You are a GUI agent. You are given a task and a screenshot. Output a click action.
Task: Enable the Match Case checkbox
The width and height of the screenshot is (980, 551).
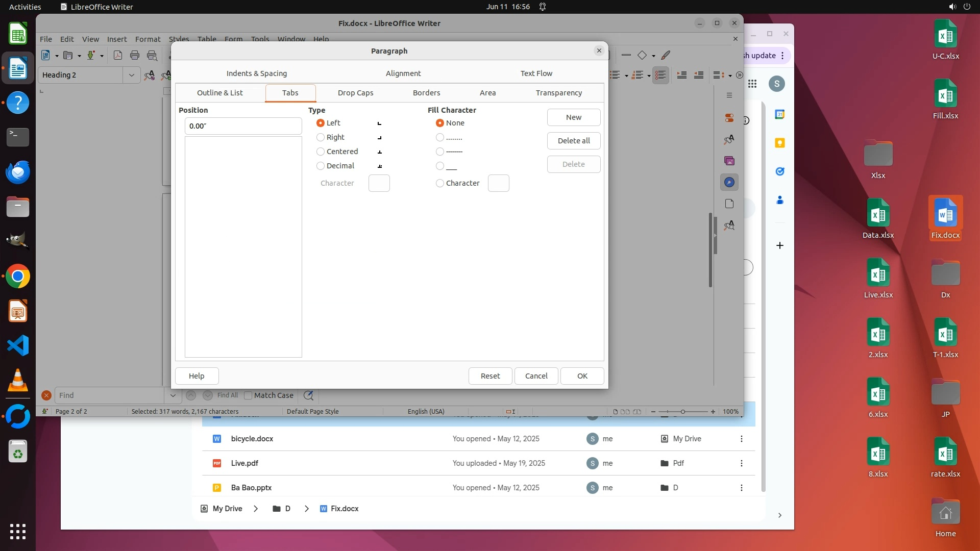tap(249, 395)
